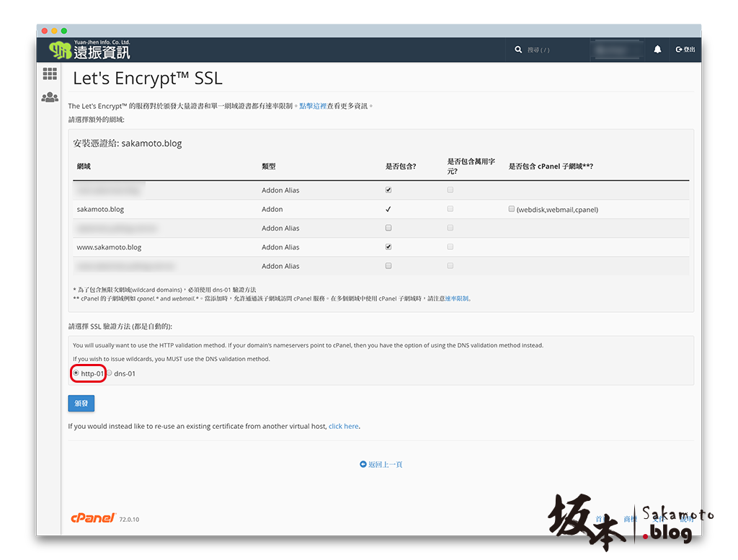
Task: Click the search magnifier icon
Action: [x=518, y=50]
